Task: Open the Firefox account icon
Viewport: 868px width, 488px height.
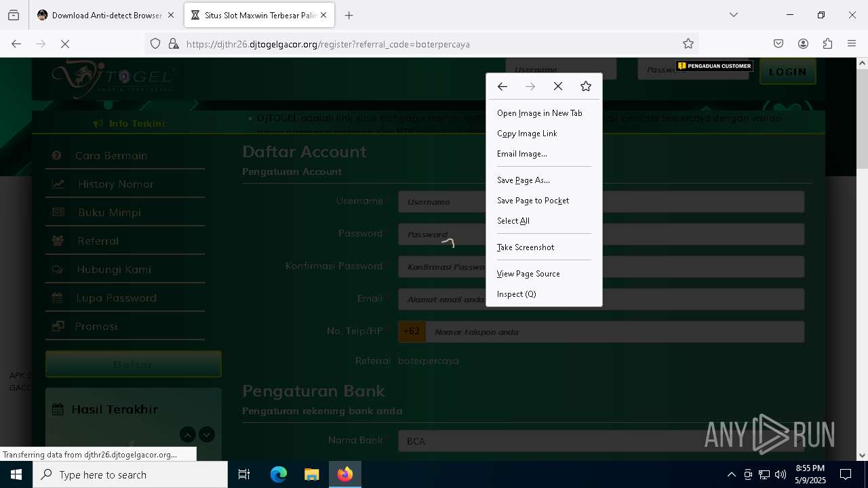Action: (803, 44)
